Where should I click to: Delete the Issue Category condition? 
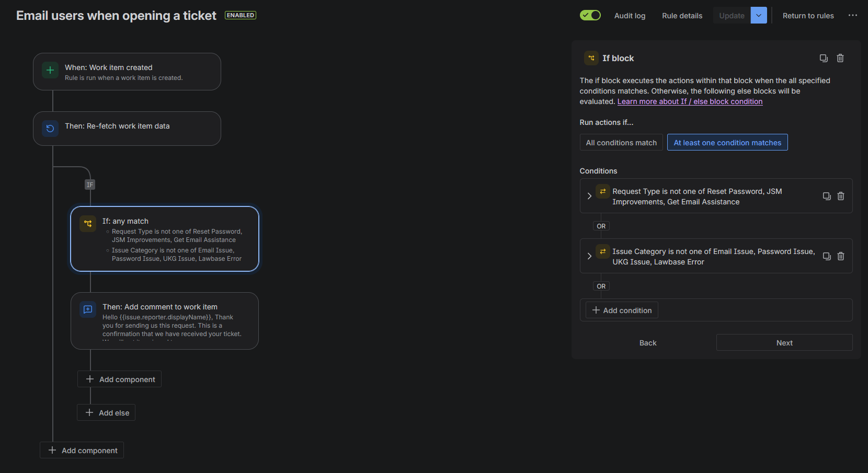point(841,256)
